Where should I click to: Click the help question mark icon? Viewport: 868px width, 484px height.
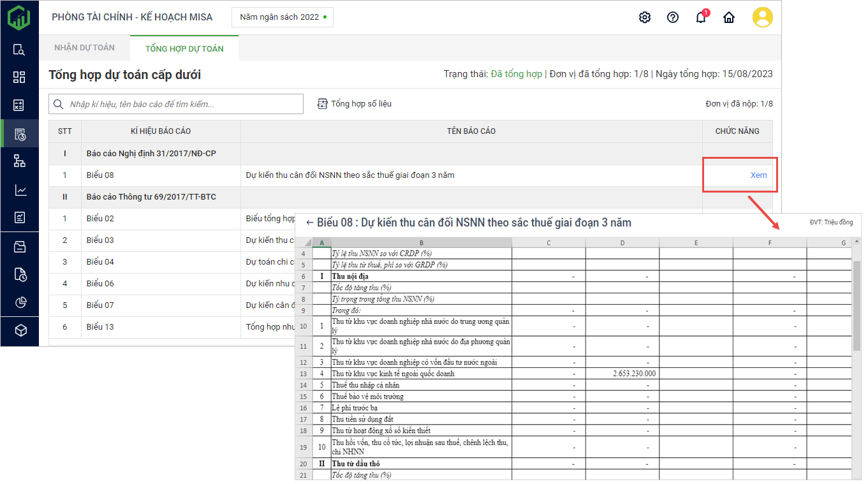(x=672, y=17)
